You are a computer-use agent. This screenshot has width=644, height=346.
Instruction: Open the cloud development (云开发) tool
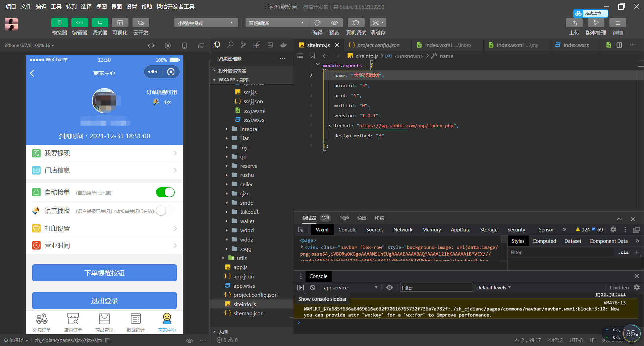tap(141, 23)
